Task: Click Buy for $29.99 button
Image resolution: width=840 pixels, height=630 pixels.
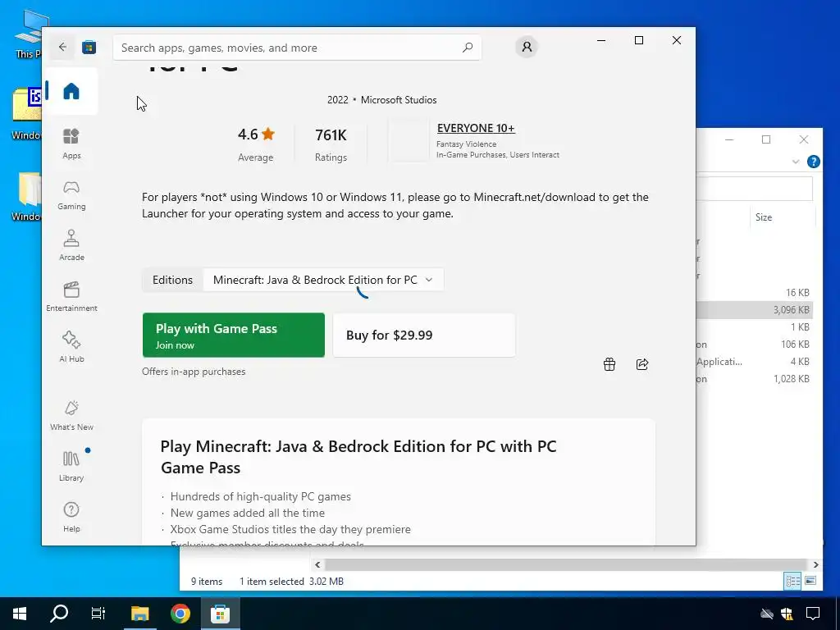Action: [424, 335]
